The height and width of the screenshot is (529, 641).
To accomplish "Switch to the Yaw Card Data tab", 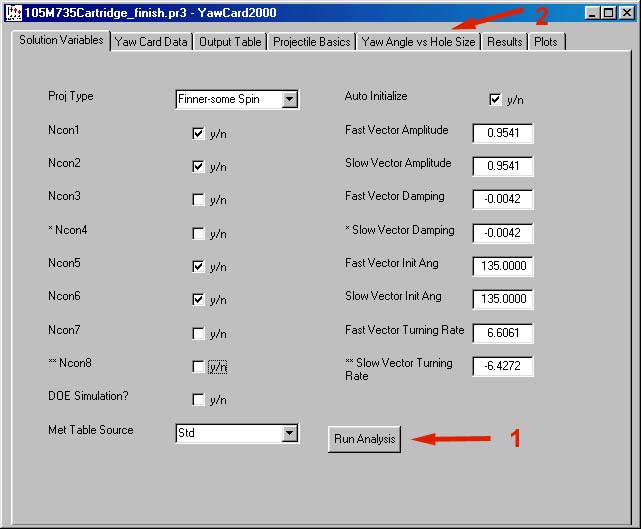I will [x=150, y=42].
